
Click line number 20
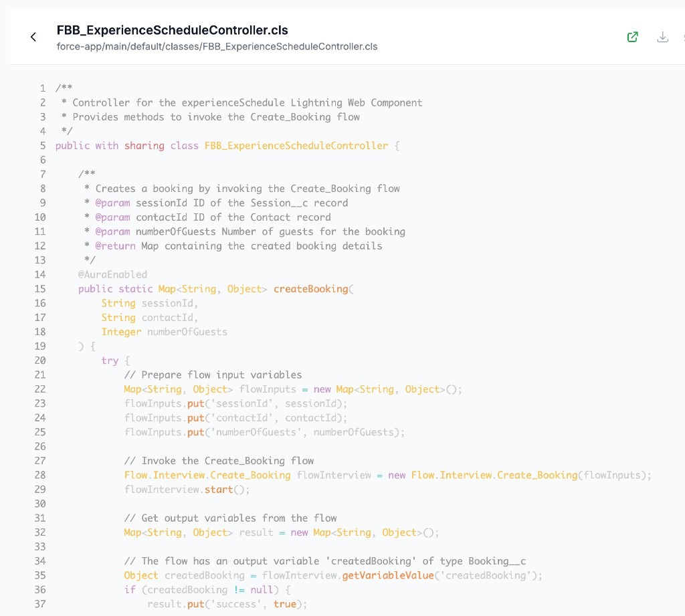(x=40, y=361)
